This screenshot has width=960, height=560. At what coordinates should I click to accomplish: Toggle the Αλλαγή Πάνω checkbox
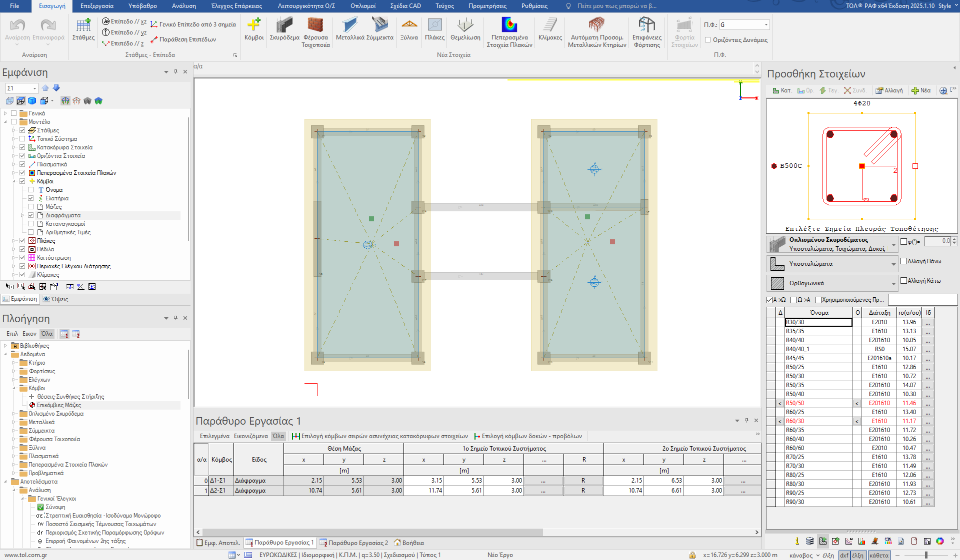pos(903,261)
